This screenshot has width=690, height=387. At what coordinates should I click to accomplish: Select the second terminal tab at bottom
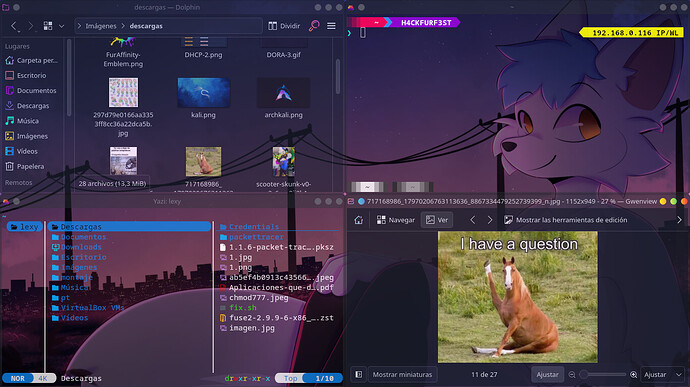413,187
